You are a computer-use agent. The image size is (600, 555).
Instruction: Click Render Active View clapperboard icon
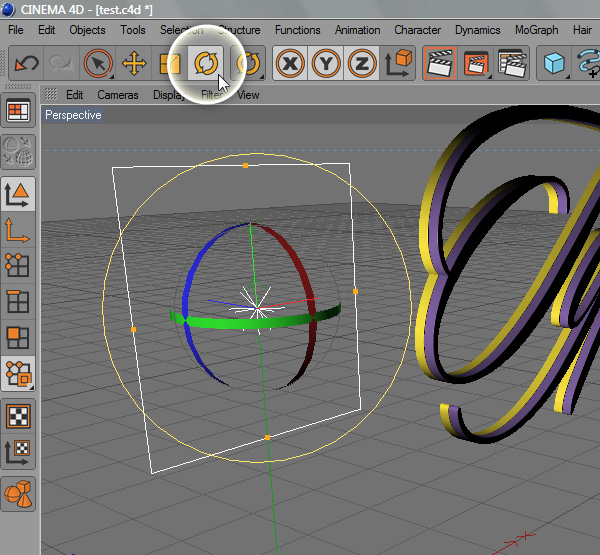coord(438,64)
